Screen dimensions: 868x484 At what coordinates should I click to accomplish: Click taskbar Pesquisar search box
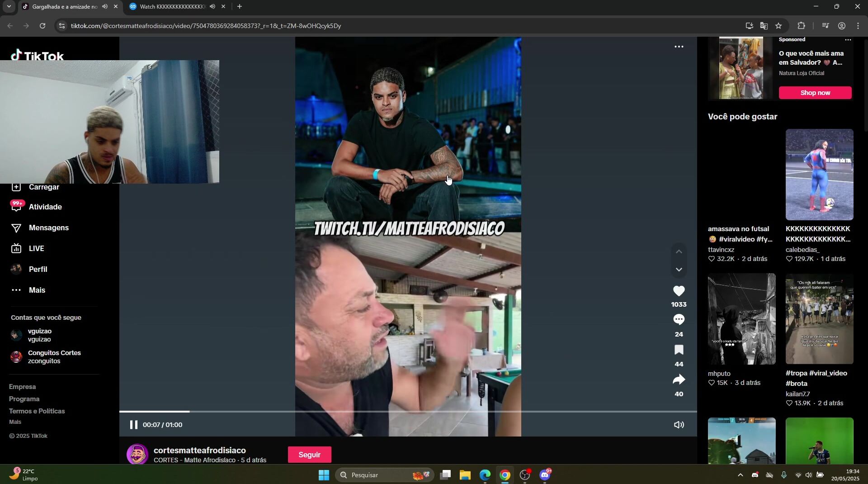click(385, 475)
